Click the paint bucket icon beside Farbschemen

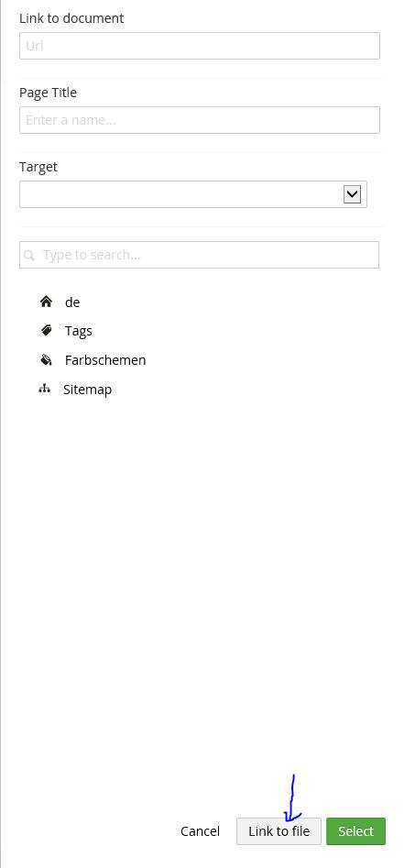(47, 360)
